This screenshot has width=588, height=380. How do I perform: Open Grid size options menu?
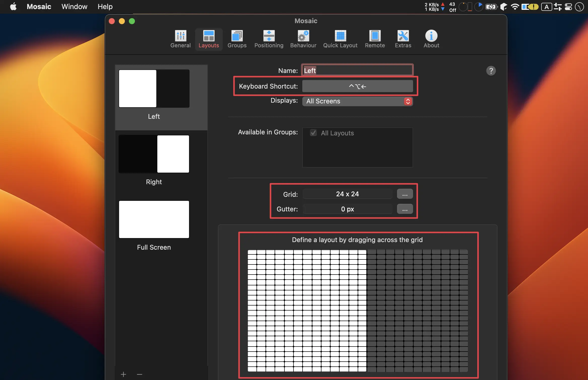404,194
